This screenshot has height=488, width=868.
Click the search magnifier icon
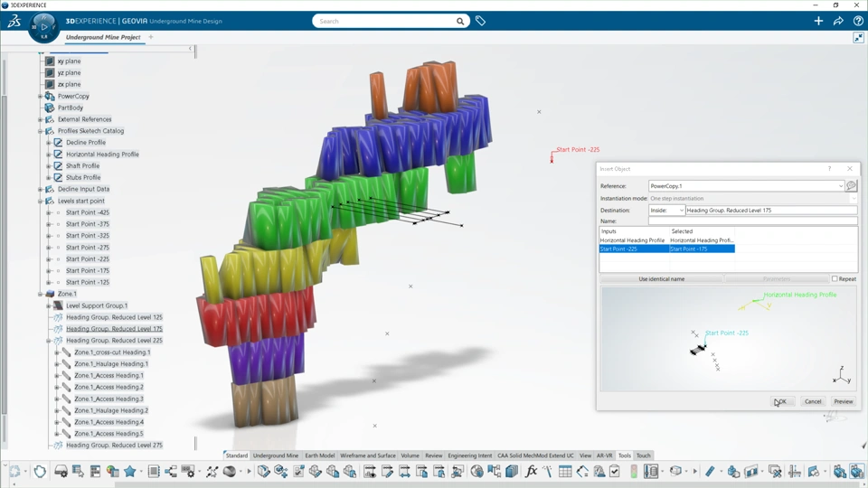coord(460,21)
